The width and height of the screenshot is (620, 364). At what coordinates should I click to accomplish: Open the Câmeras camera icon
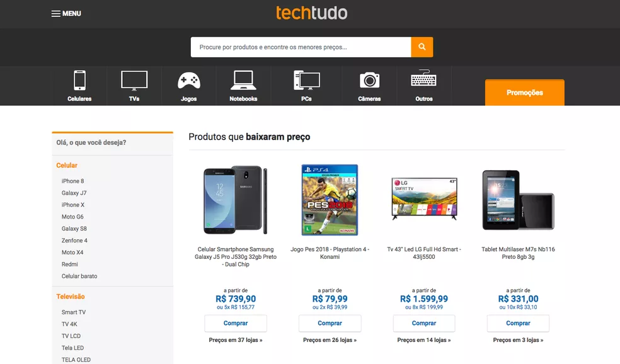[x=369, y=81]
